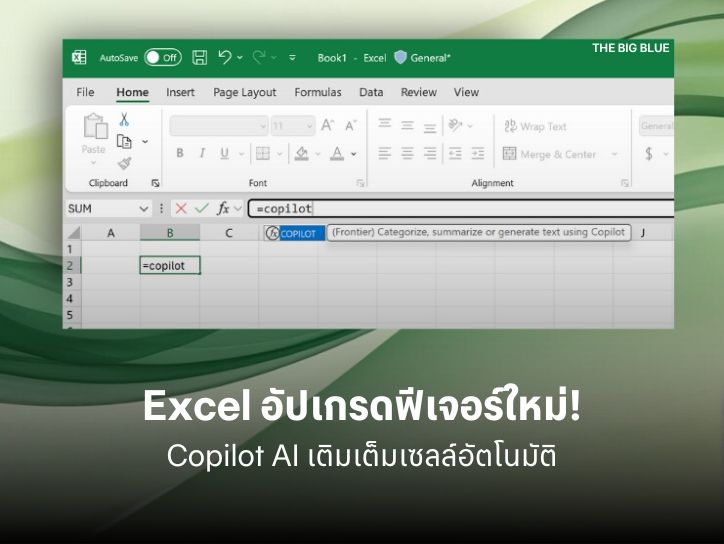Click the Undo arrow icon

coord(225,57)
